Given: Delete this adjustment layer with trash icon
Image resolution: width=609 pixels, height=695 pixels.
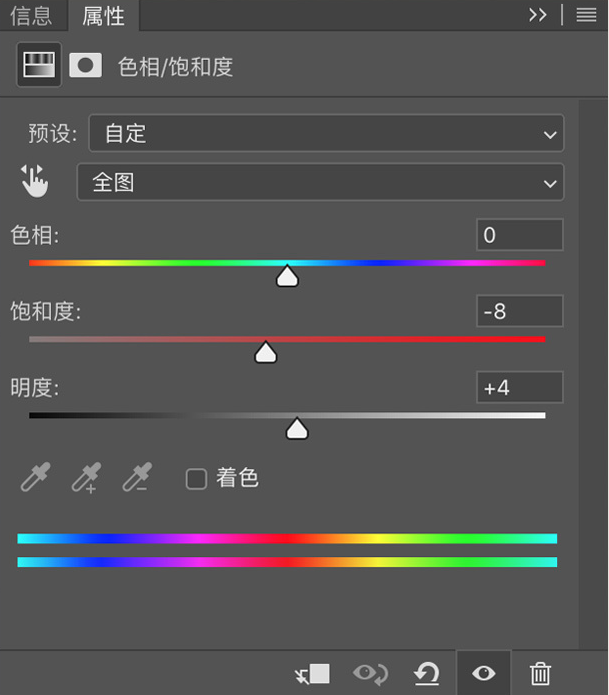Looking at the screenshot, I should pyautogui.click(x=540, y=674).
